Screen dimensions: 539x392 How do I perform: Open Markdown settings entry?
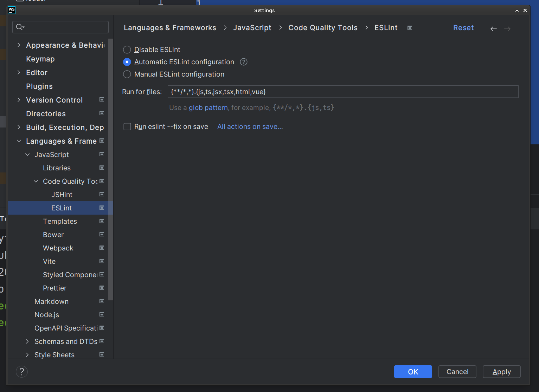tap(51, 301)
